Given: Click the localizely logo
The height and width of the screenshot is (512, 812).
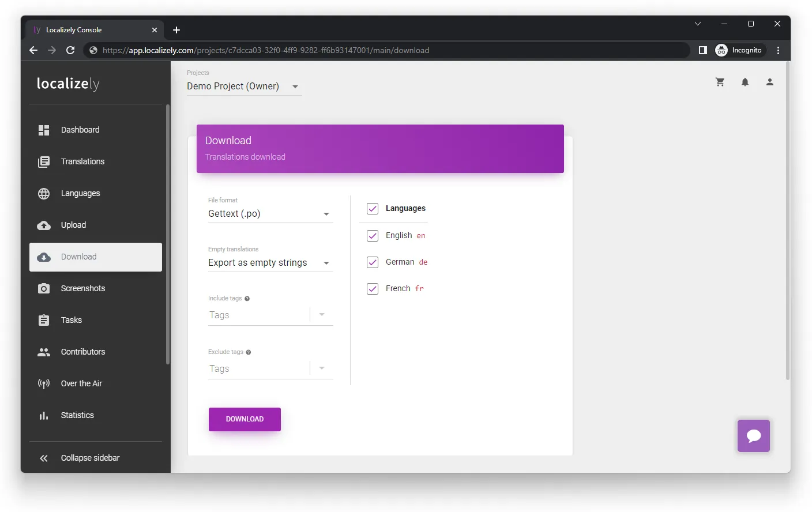Looking at the screenshot, I should (x=68, y=84).
